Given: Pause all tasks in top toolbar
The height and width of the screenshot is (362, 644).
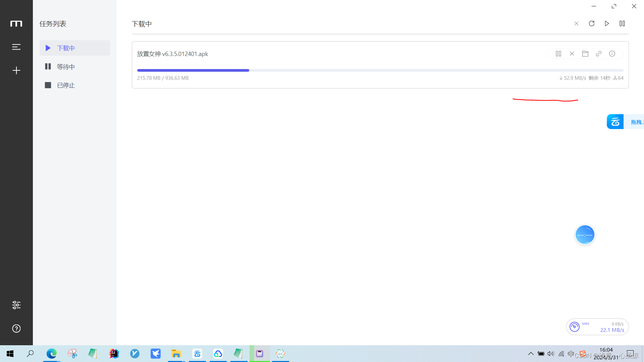Looking at the screenshot, I should click(x=622, y=23).
